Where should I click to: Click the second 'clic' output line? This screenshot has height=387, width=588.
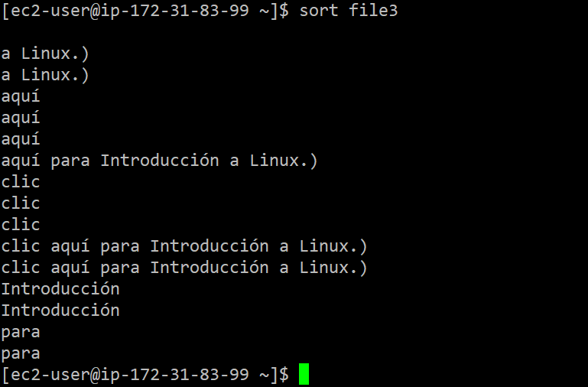(x=21, y=203)
